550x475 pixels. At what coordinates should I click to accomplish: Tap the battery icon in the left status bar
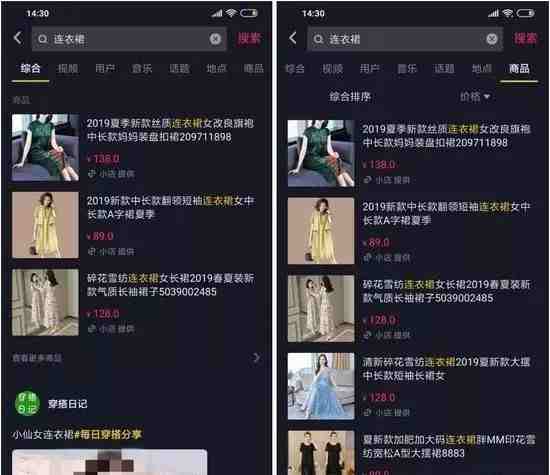(x=249, y=13)
